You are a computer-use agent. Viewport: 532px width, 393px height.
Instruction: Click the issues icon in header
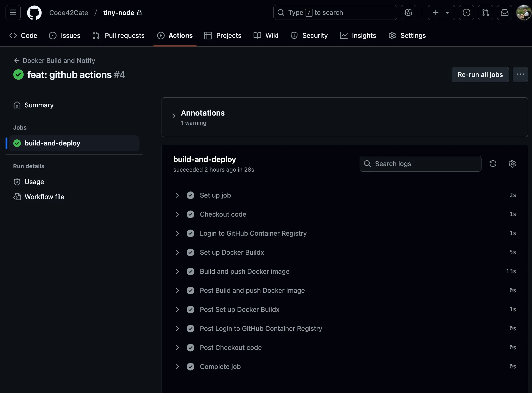[x=466, y=12]
